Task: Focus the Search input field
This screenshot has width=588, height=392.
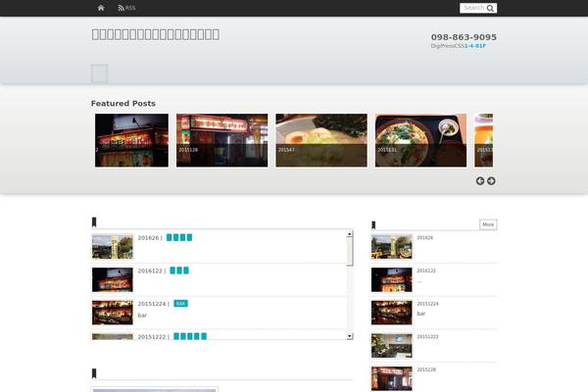Action: 473,8
